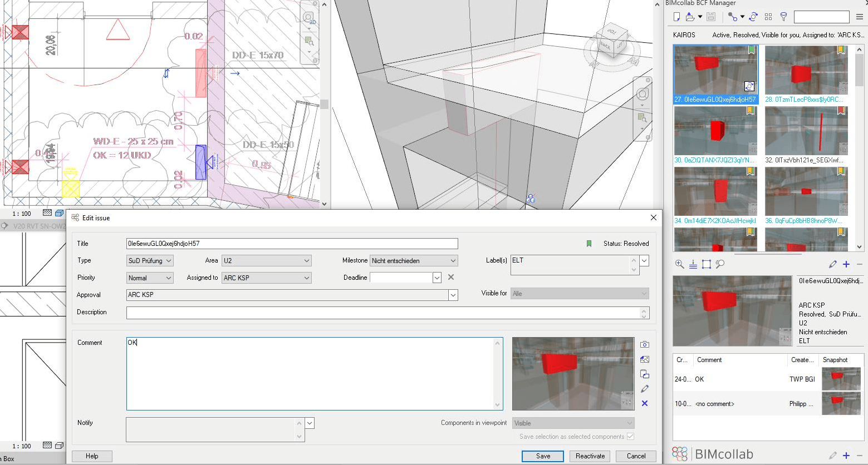Image resolution: width=868 pixels, height=465 pixels.
Task: Click the blue X to delete snapshot
Action: (x=645, y=403)
